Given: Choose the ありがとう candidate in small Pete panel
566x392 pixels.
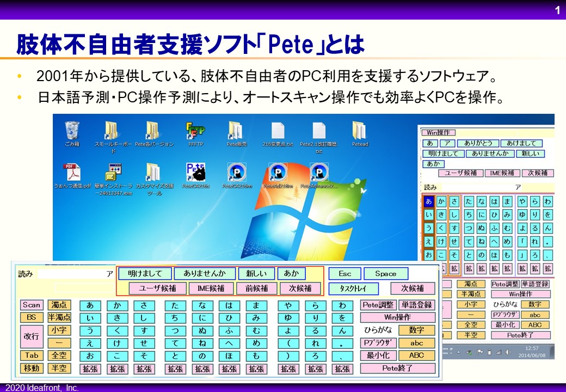Looking at the screenshot, I should click(x=478, y=143).
